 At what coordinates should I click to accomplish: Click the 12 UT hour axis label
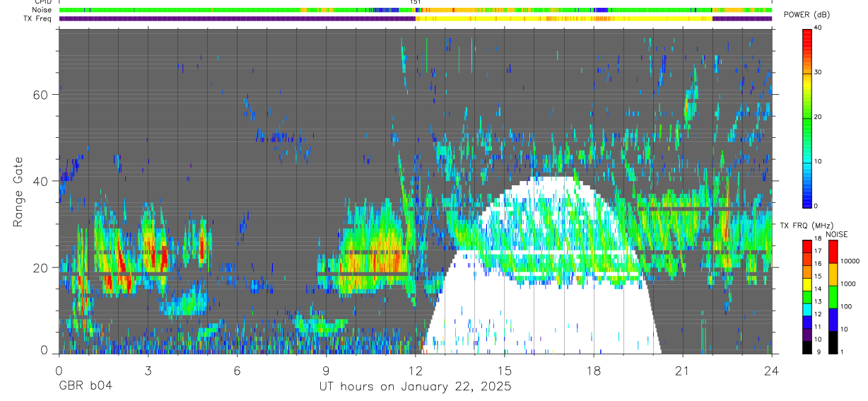pos(415,371)
